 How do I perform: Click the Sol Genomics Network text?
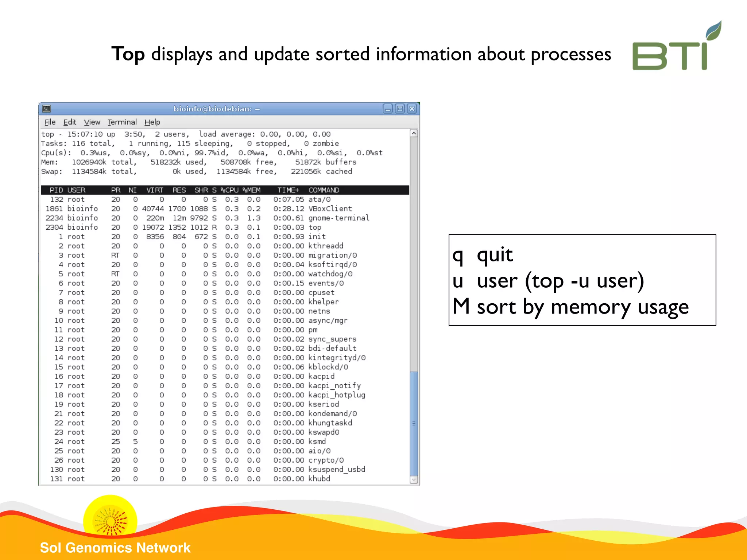(115, 548)
